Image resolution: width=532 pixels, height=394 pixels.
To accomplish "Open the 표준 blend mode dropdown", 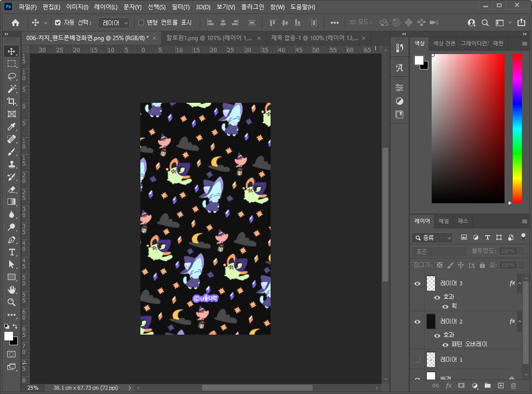I will click(440, 252).
